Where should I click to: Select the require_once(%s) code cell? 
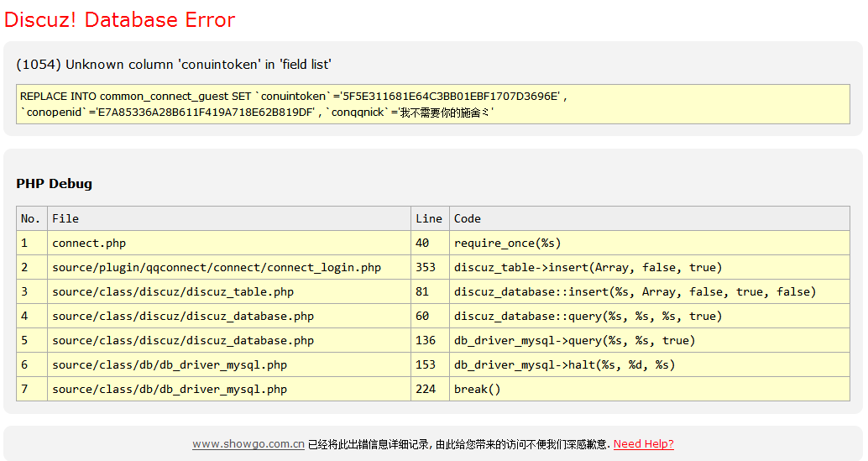(650, 243)
